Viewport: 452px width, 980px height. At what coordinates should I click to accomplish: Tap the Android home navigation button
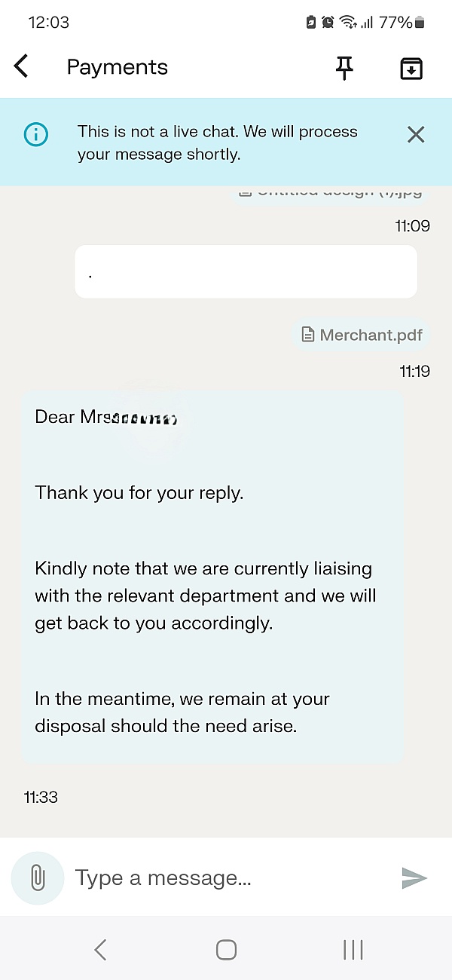[226, 949]
